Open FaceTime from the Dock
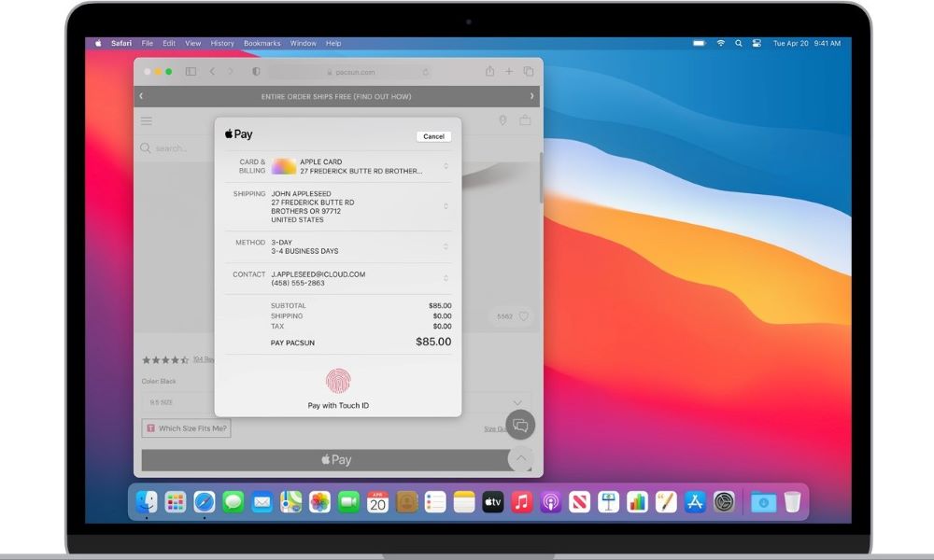Image resolution: width=934 pixels, height=560 pixels. click(x=348, y=502)
